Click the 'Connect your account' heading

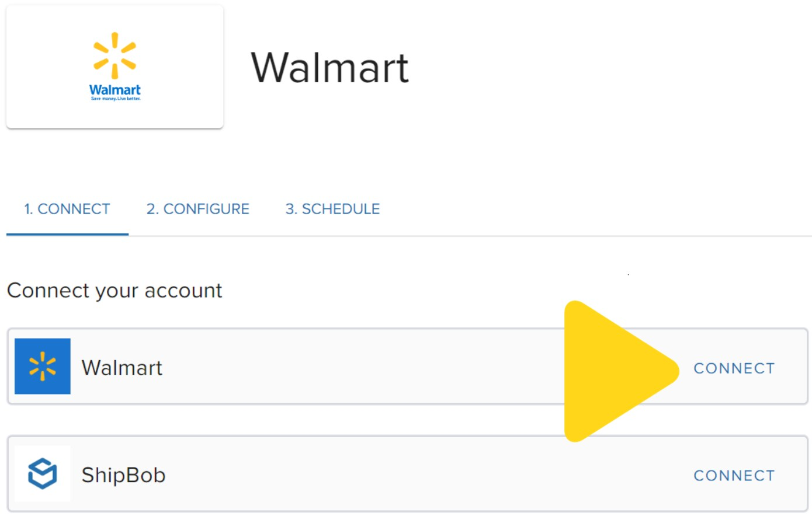[x=114, y=290]
